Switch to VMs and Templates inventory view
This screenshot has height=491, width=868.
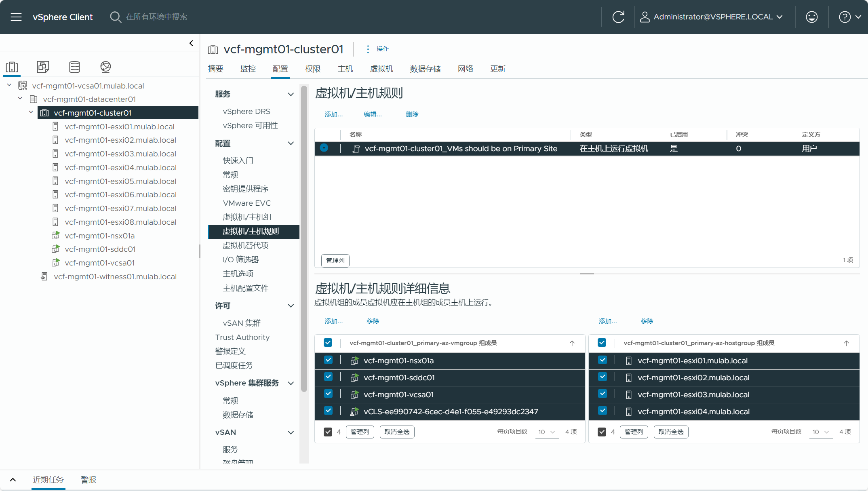tap(43, 67)
